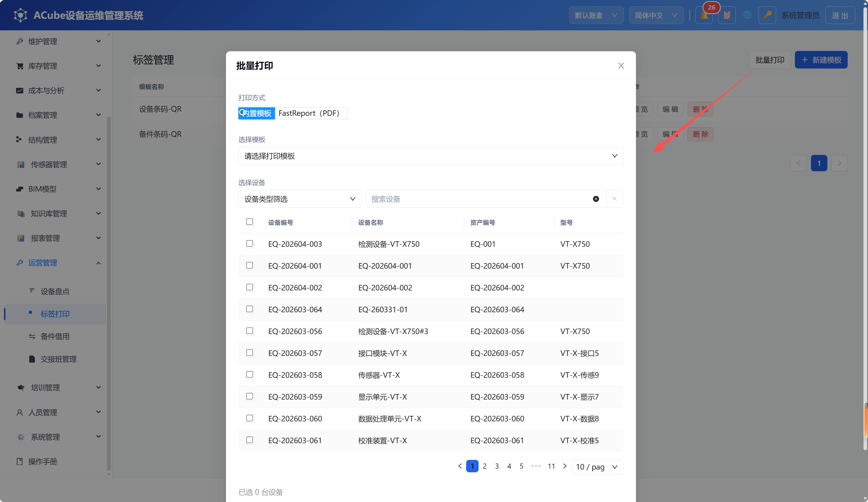Click the icon beside 报表管理

[x=21, y=238]
